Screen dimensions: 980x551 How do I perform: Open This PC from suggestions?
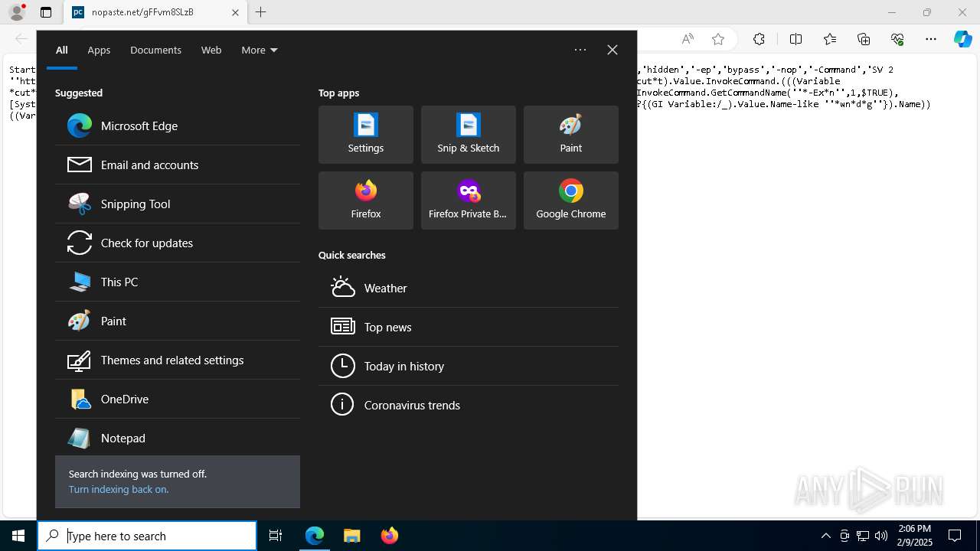pos(178,282)
